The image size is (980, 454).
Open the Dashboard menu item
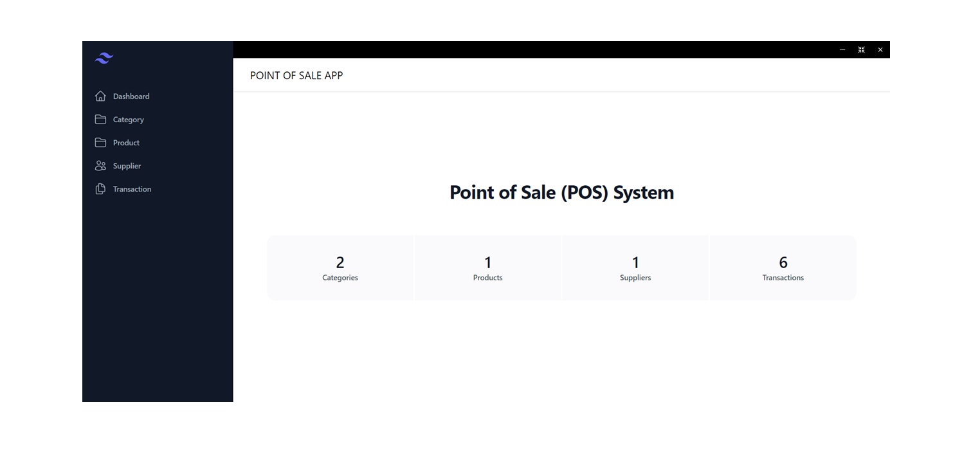pyautogui.click(x=131, y=96)
